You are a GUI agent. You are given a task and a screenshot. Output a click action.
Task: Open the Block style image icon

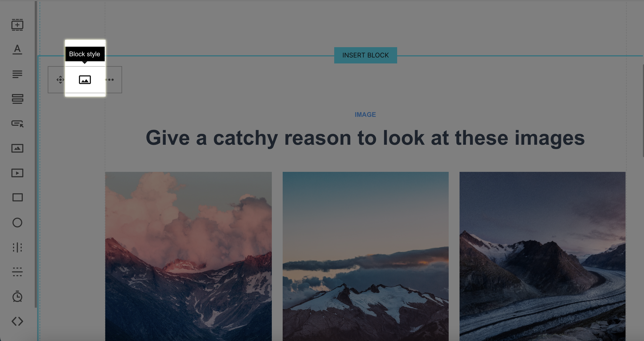pyautogui.click(x=85, y=80)
